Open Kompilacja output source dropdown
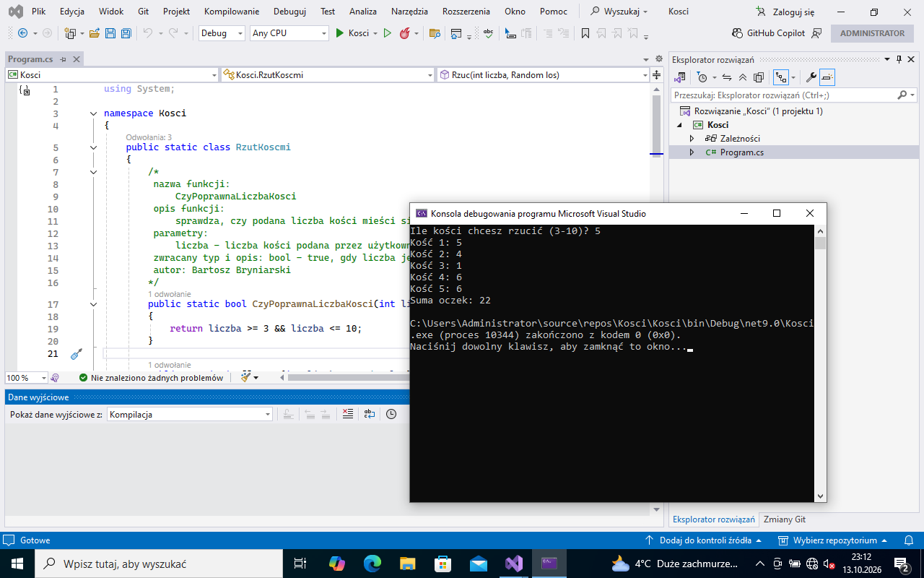Viewport: 924px width, 578px height. tap(190, 414)
